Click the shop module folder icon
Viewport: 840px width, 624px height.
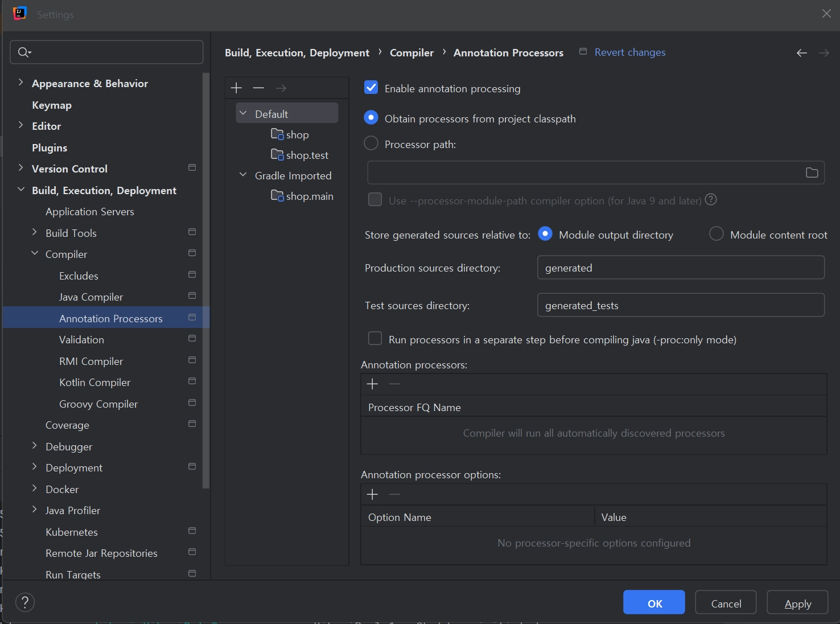pyautogui.click(x=277, y=134)
